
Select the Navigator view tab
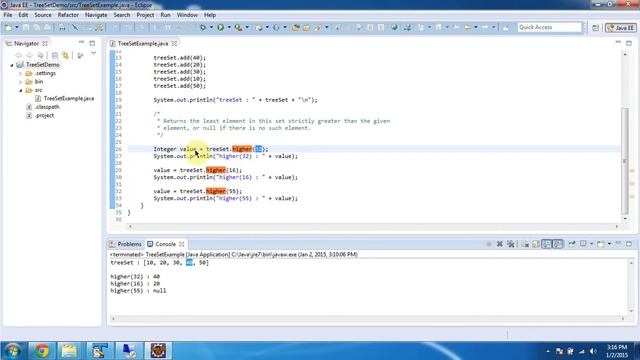26,43
